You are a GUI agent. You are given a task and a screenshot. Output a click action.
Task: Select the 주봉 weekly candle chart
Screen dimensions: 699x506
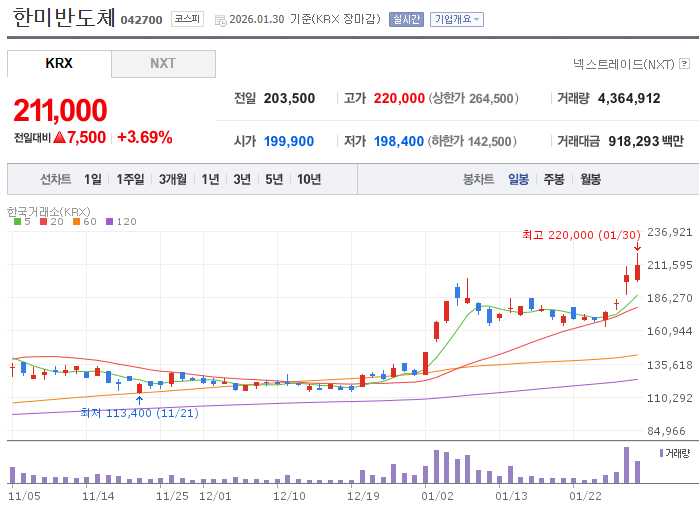554,179
